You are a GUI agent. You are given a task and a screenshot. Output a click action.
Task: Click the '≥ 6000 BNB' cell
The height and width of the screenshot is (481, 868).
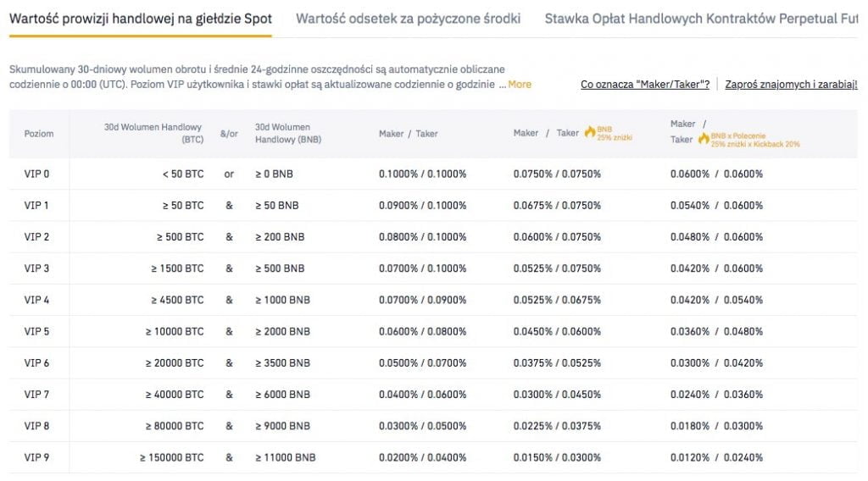[x=282, y=394]
